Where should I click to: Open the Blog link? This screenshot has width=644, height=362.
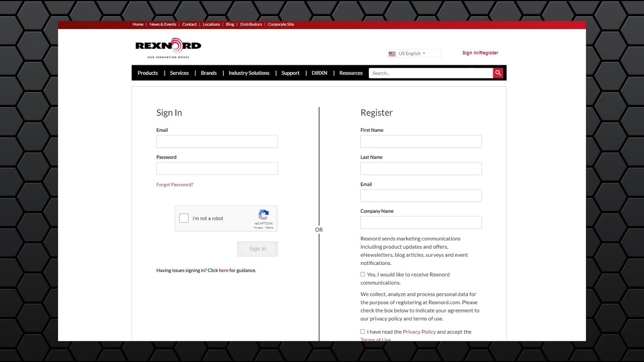coord(230,24)
